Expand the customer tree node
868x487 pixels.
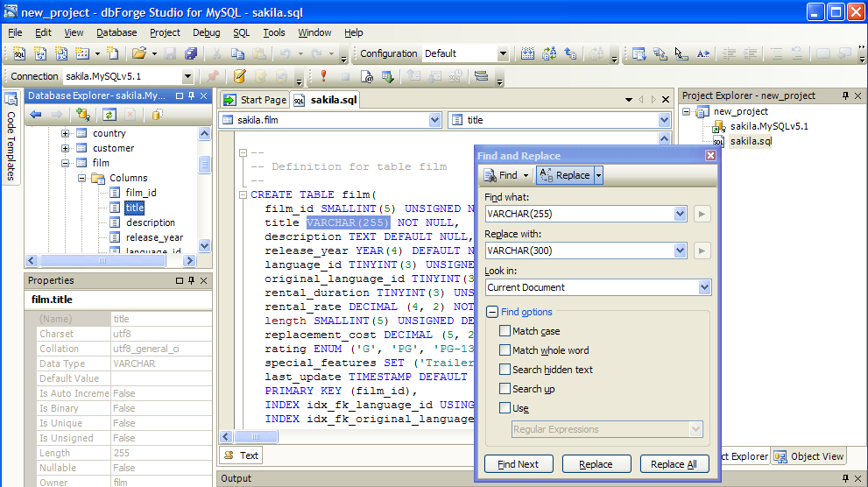coord(66,148)
